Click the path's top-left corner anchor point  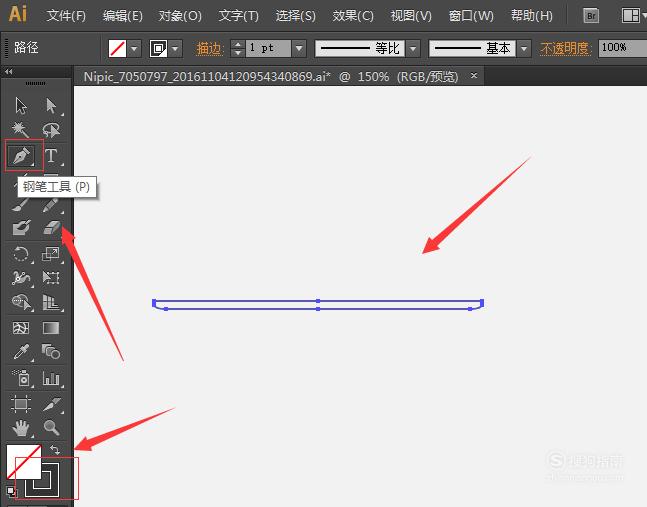pyautogui.click(x=154, y=301)
